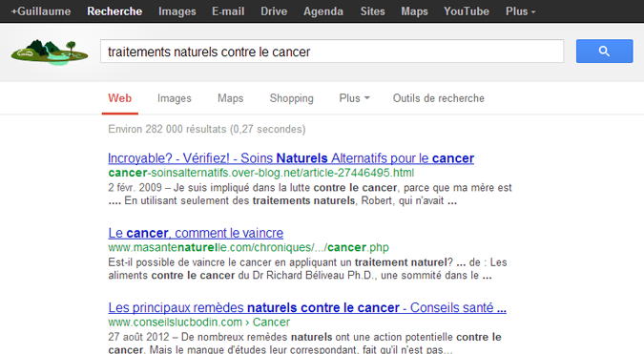
Task: Open Outils de recherche options
Action: pos(439,98)
